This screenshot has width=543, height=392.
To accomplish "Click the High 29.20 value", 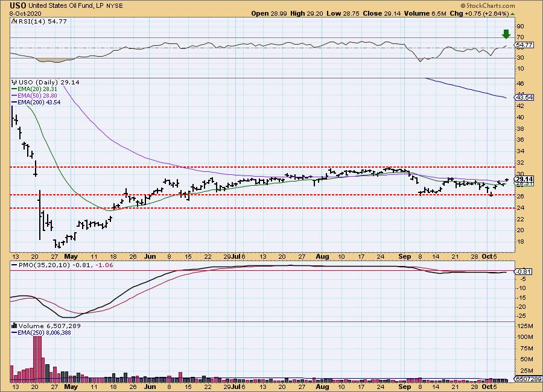I will (x=307, y=13).
